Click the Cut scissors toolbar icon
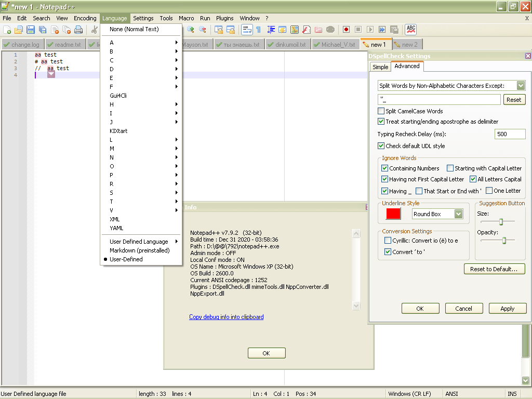 click(x=95, y=30)
